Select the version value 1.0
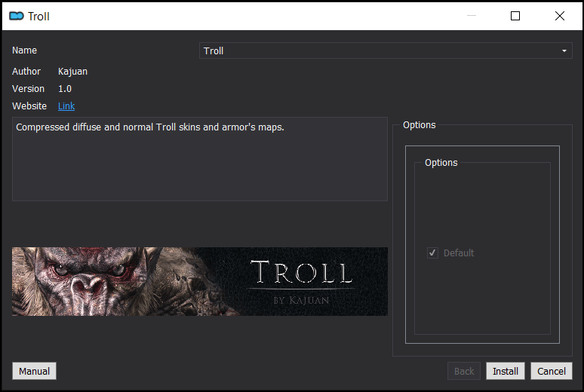The image size is (584, 392). click(65, 89)
